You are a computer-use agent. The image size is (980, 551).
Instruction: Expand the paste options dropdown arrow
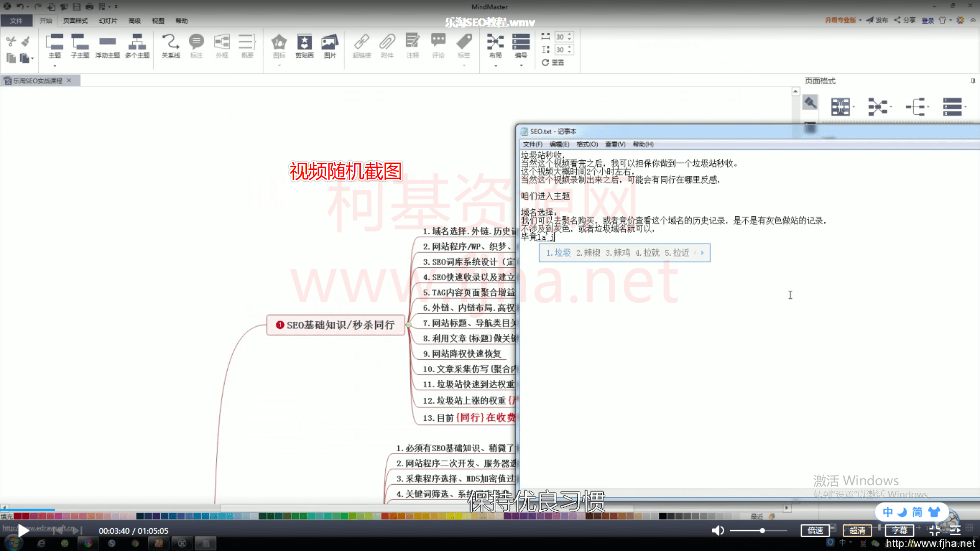click(32, 59)
